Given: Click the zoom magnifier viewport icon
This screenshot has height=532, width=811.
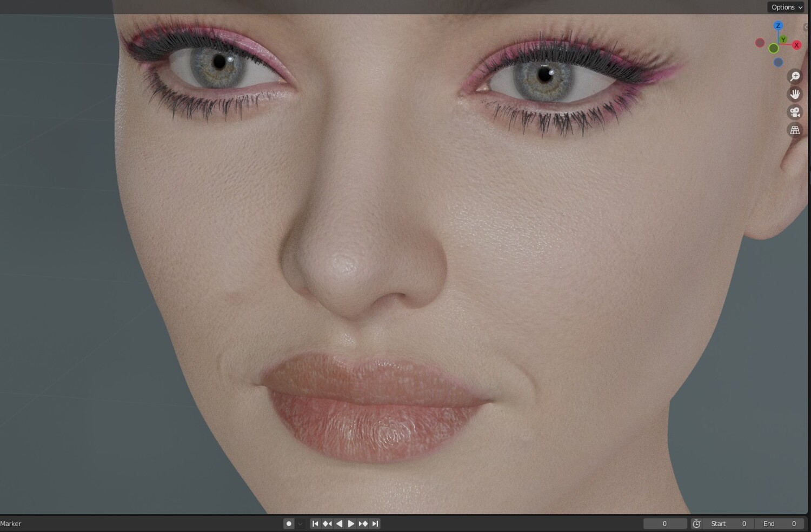Looking at the screenshot, I should pos(795,77).
